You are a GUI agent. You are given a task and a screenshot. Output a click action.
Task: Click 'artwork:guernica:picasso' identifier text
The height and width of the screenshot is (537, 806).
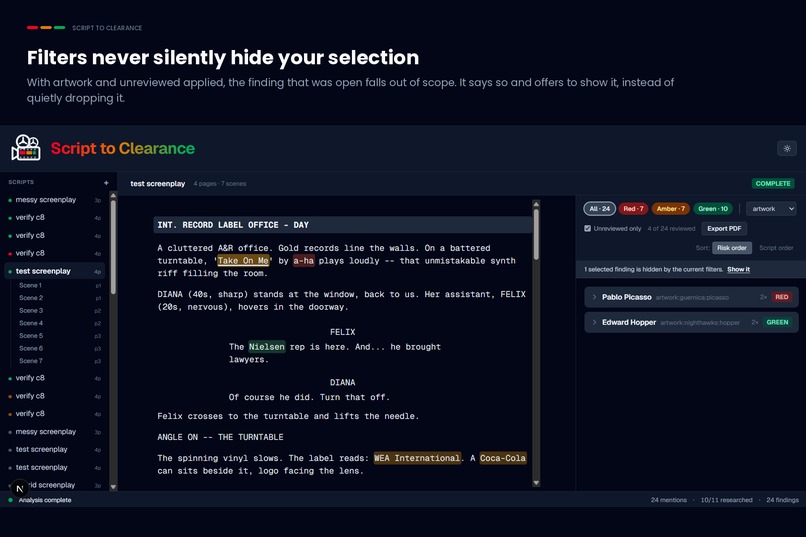692,298
